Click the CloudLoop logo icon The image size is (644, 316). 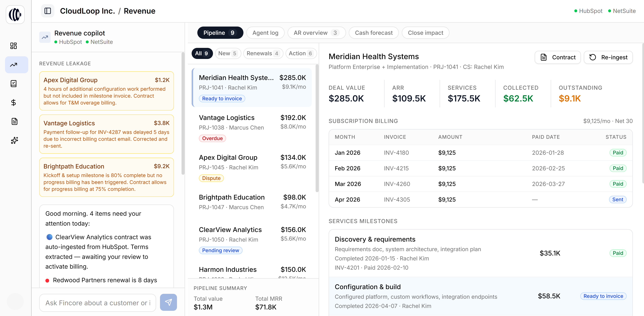click(15, 14)
